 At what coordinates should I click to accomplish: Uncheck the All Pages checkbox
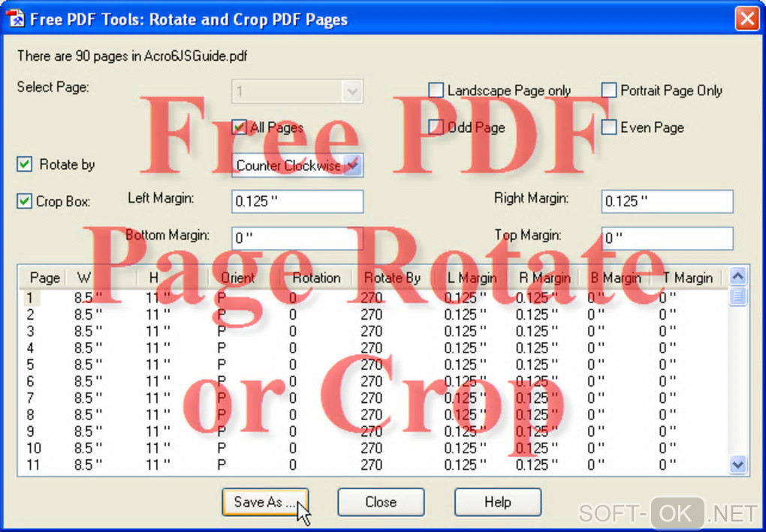240,128
